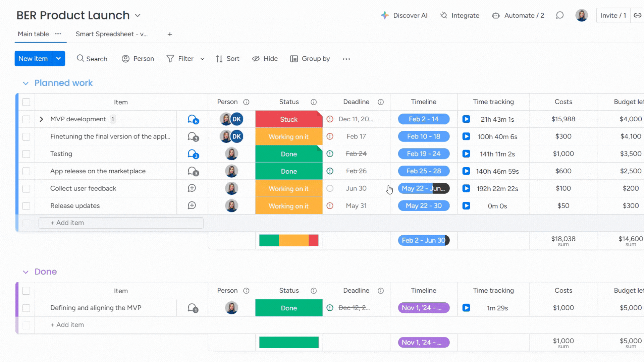Add update to Collect user feedback
The width and height of the screenshot is (644, 362).
192,188
